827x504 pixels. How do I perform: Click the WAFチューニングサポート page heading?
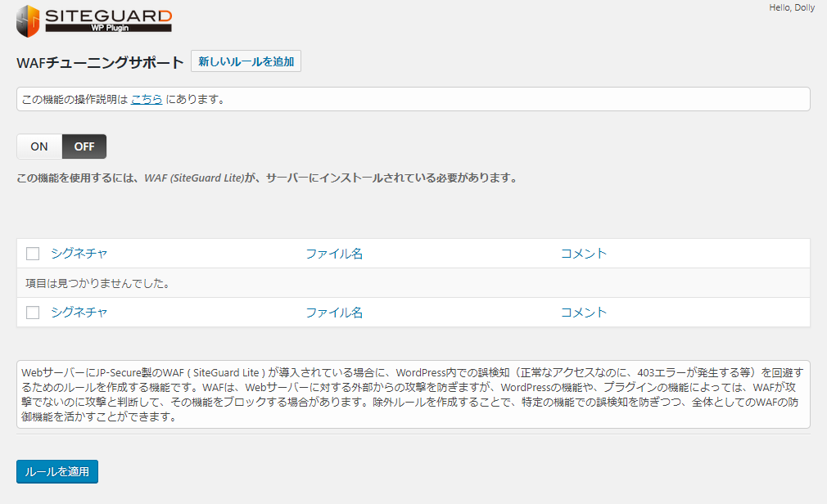tap(100, 63)
